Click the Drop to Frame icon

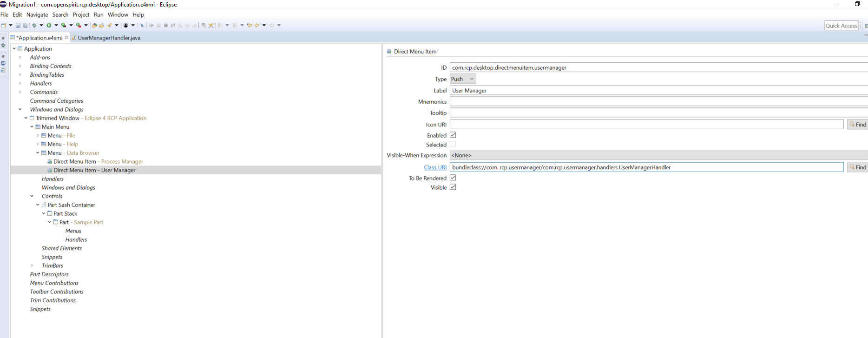point(204,25)
